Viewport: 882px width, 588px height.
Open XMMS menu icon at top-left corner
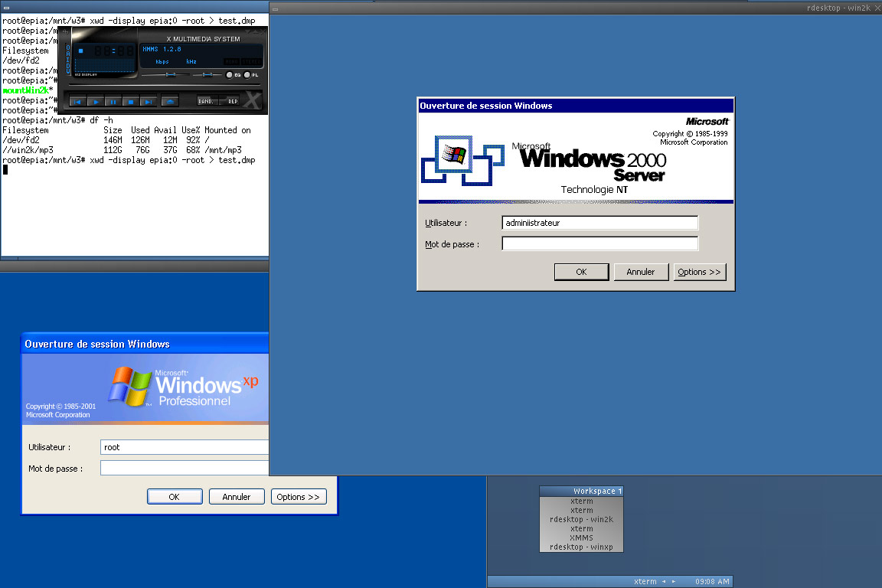pos(65,32)
